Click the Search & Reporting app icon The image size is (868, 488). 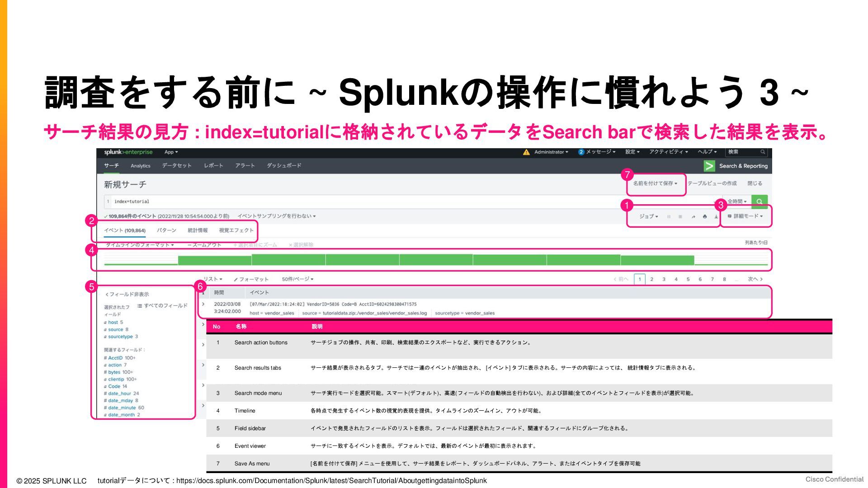click(709, 166)
